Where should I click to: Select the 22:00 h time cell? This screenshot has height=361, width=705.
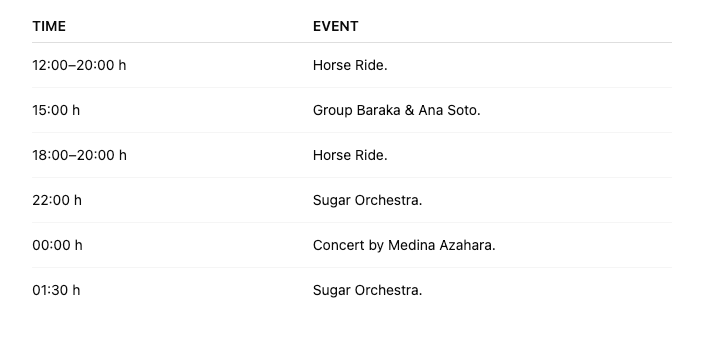point(57,200)
